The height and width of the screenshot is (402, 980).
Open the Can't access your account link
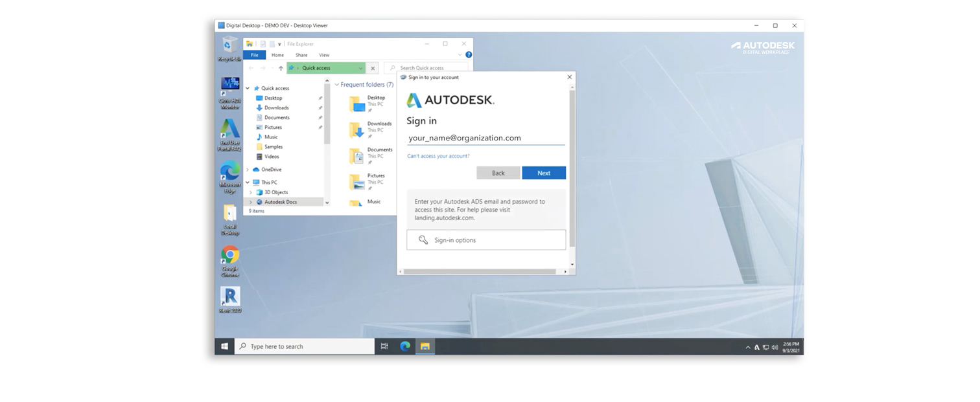(438, 155)
